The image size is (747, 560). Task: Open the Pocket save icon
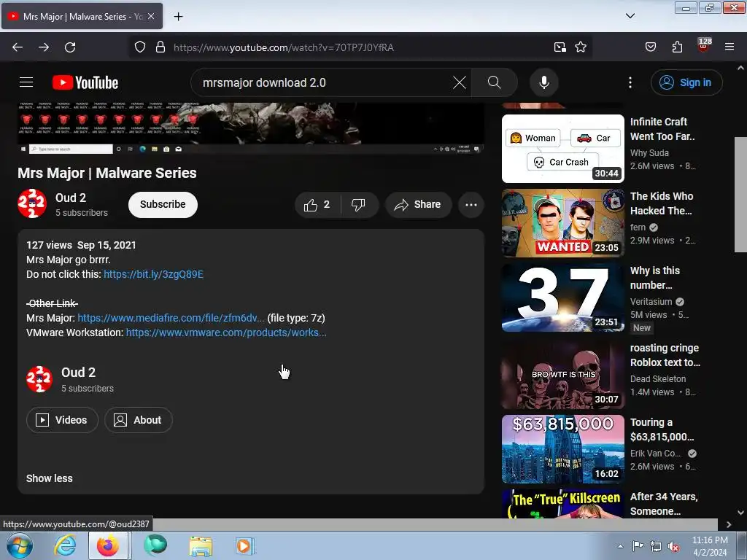click(x=650, y=47)
